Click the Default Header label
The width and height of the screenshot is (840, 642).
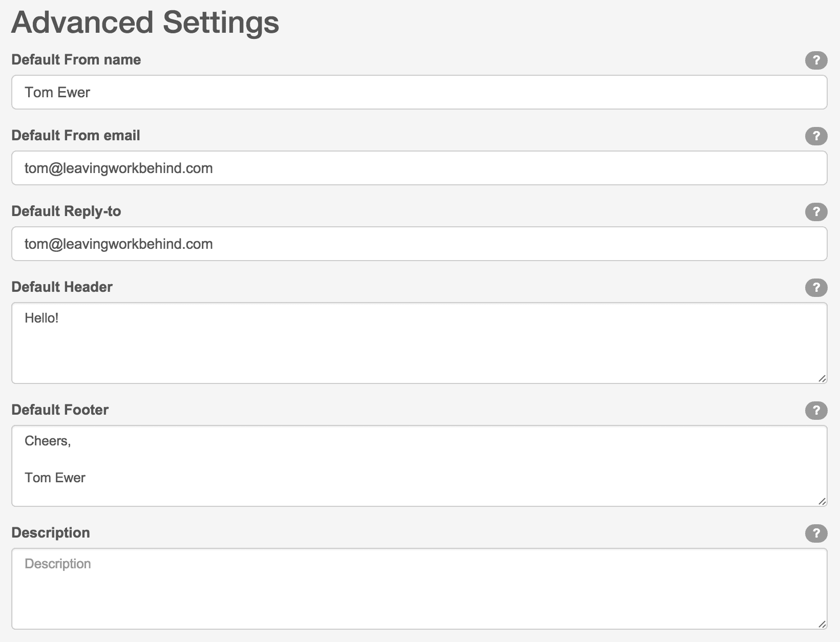pos(61,287)
